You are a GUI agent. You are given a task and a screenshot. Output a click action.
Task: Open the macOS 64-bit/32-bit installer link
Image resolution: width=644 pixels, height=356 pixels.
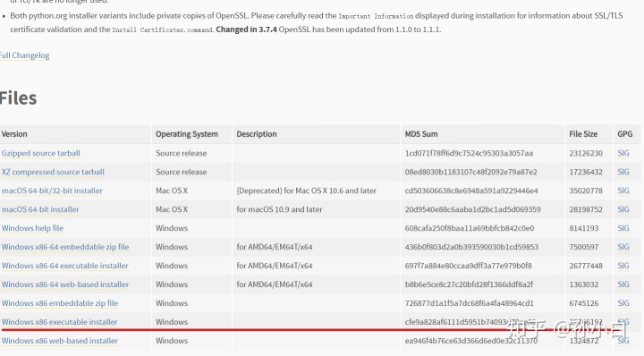click(x=52, y=191)
